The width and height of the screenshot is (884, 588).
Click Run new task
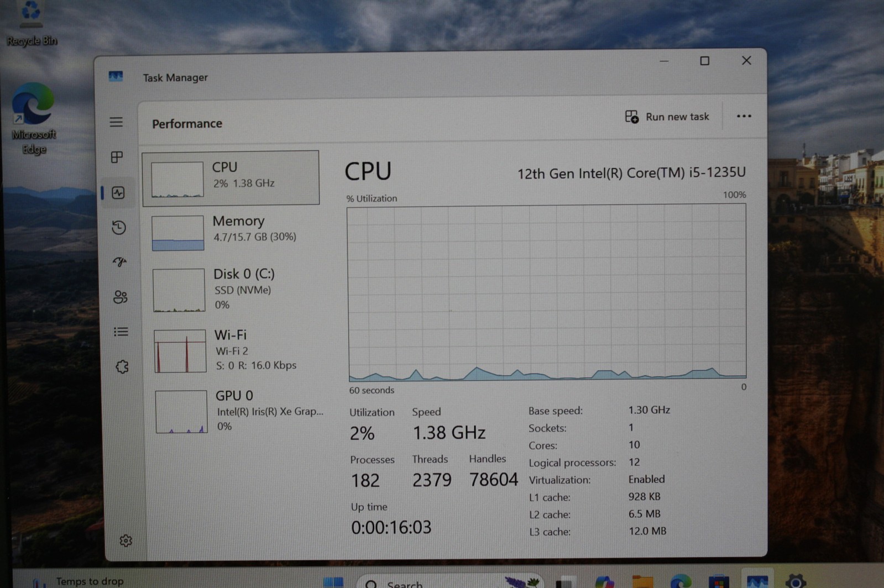(667, 117)
